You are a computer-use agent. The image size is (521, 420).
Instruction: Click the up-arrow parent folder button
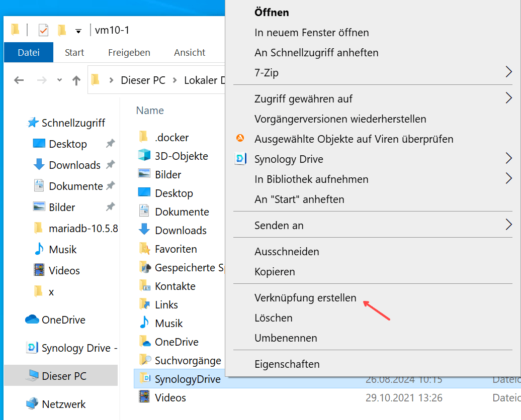[x=76, y=80]
